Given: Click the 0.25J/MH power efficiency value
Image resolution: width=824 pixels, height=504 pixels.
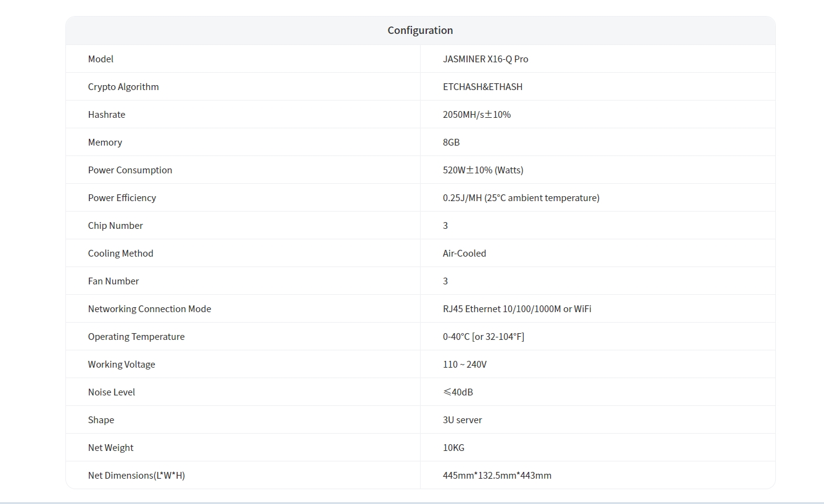Looking at the screenshot, I should point(521,198).
